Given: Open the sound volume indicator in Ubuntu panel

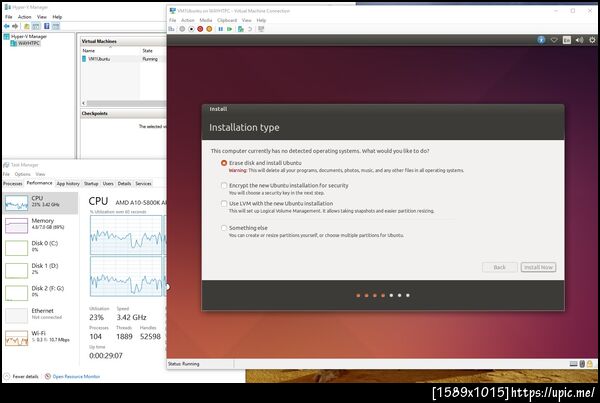Looking at the screenshot, I should pos(579,40).
